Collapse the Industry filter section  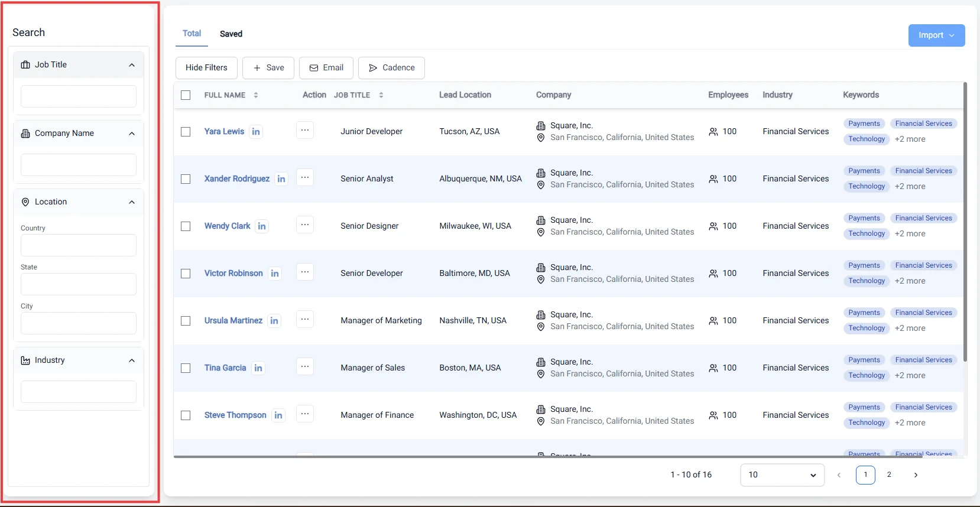pos(132,360)
